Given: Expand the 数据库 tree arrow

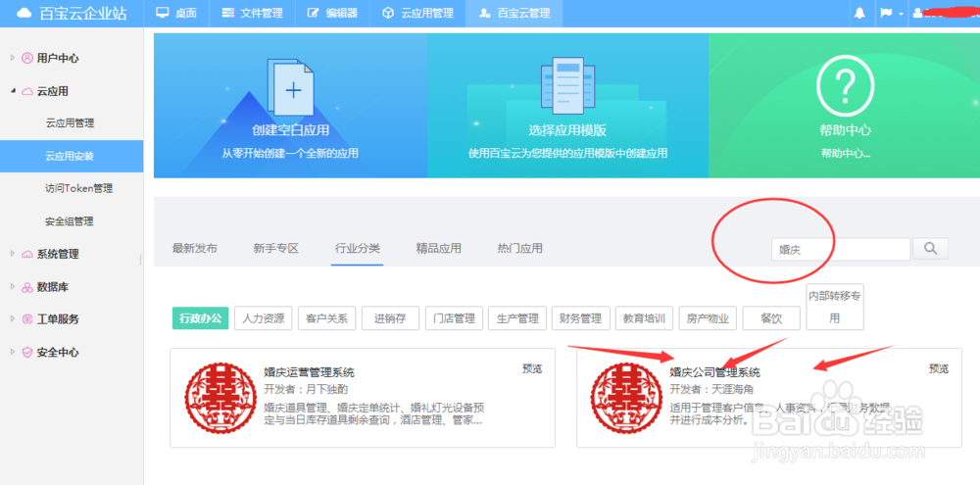Looking at the screenshot, I should pos(13,287).
